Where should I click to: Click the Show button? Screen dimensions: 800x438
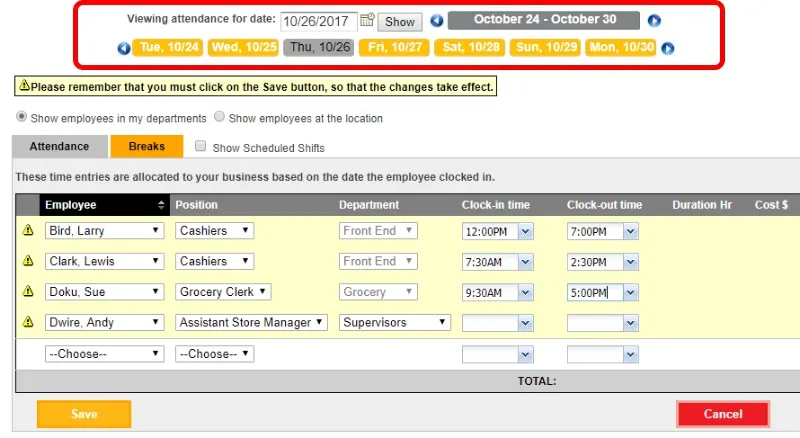(400, 21)
